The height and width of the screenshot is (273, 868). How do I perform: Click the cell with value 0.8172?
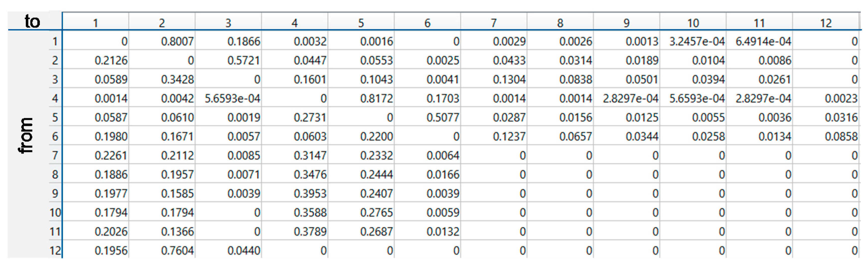(376, 98)
